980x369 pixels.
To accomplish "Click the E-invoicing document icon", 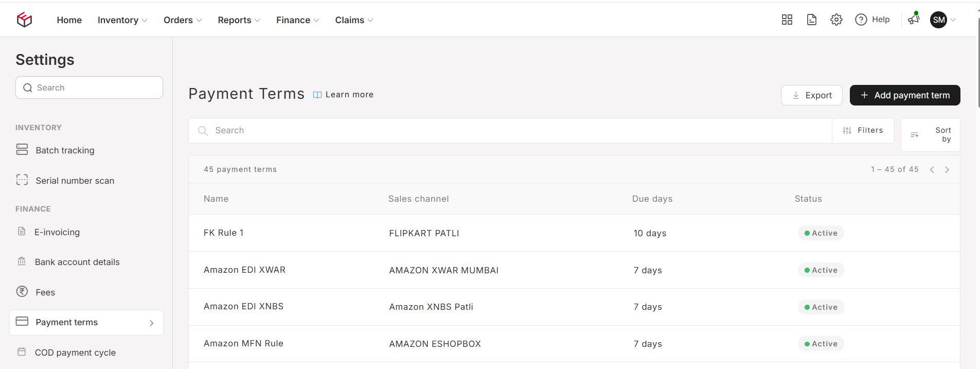I will point(22,231).
